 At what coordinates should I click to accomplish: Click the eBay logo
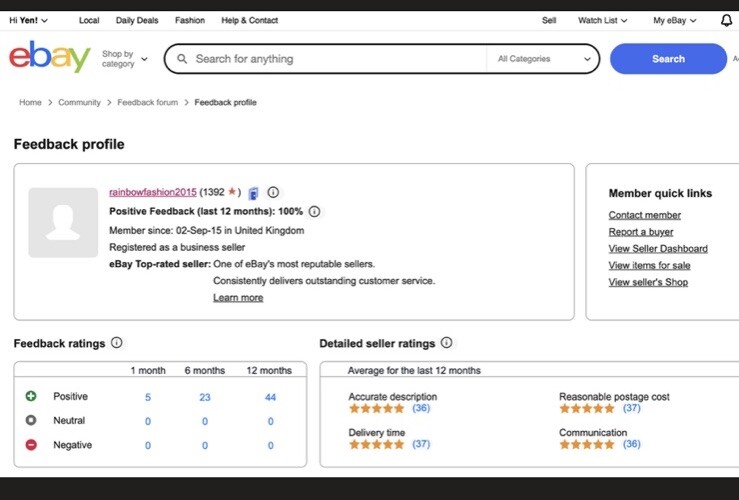click(x=49, y=57)
